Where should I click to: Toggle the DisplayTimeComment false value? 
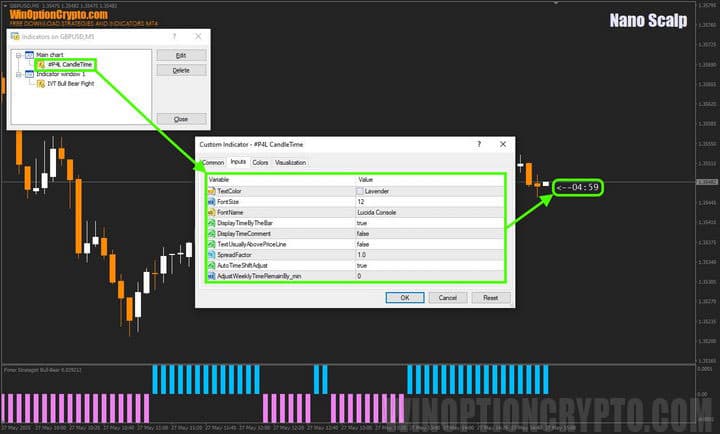[x=363, y=233]
